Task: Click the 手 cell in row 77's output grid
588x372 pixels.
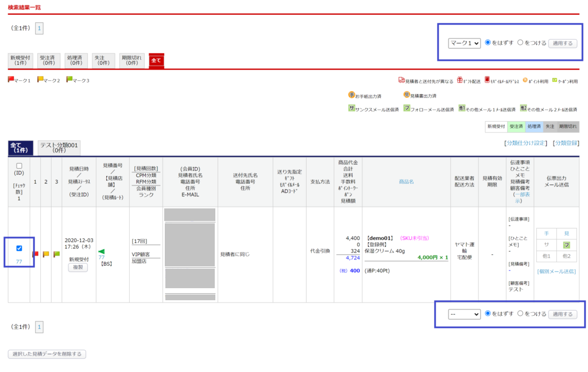Action: point(547,234)
